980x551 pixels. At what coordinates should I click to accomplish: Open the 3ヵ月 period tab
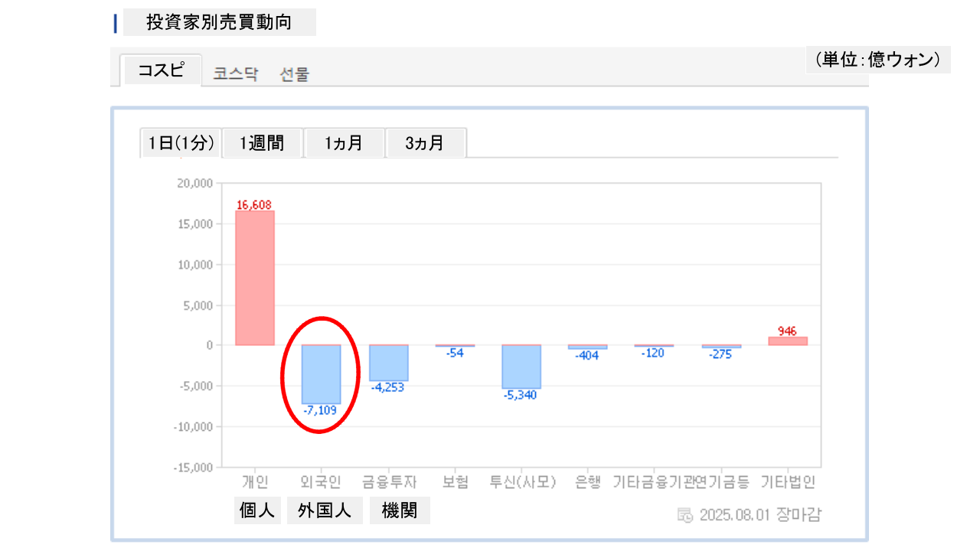pyautogui.click(x=425, y=143)
